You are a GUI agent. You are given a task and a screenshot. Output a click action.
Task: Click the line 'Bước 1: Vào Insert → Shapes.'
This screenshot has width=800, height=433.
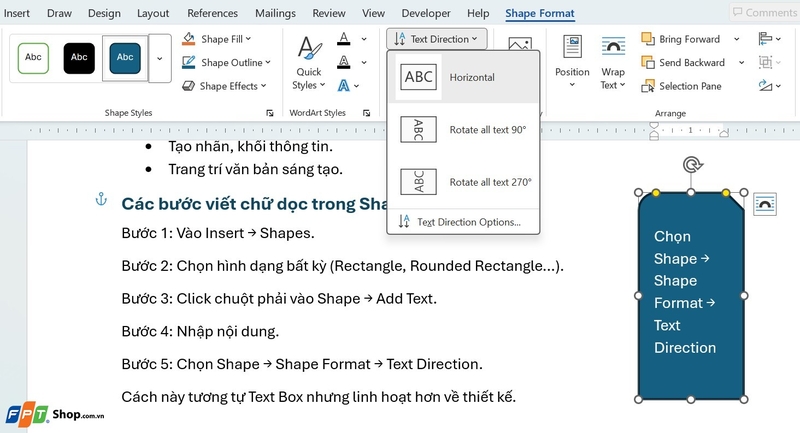click(x=218, y=233)
